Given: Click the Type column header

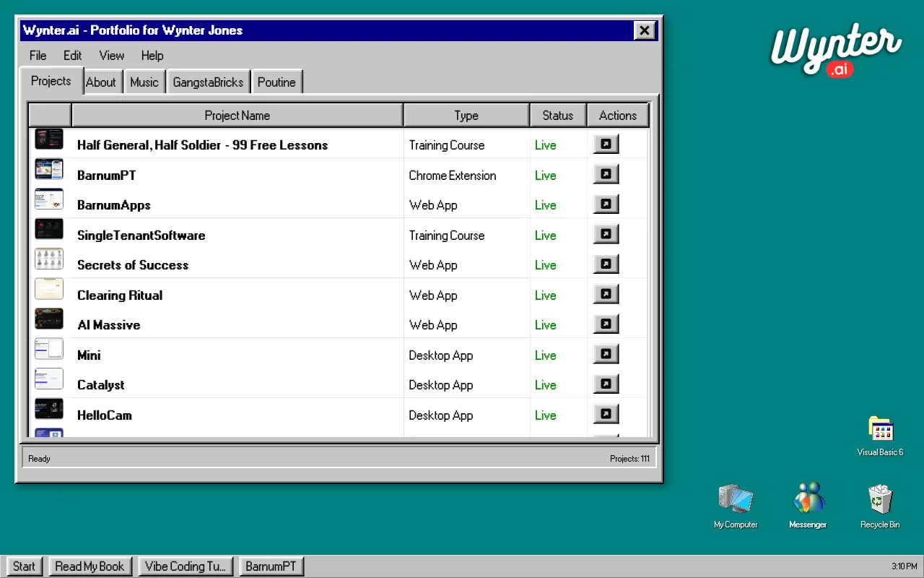Looking at the screenshot, I should (x=466, y=116).
